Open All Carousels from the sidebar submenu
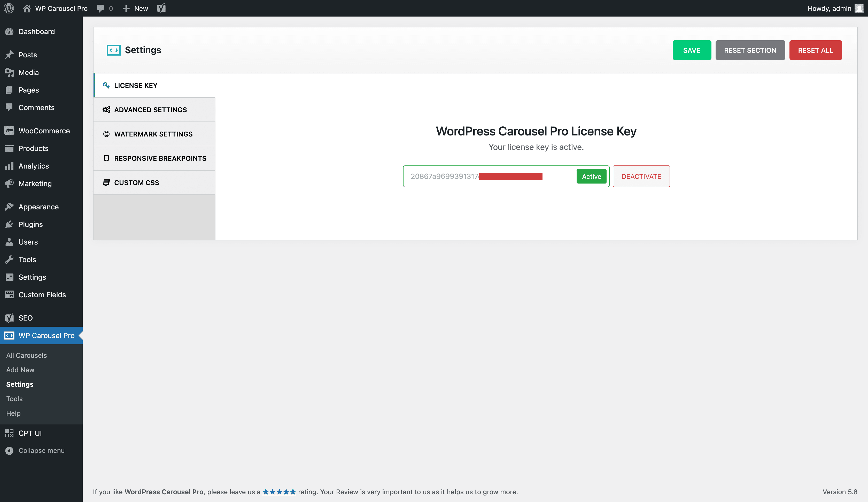The width and height of the screenshot is (868, 502). tap(27, 355)
